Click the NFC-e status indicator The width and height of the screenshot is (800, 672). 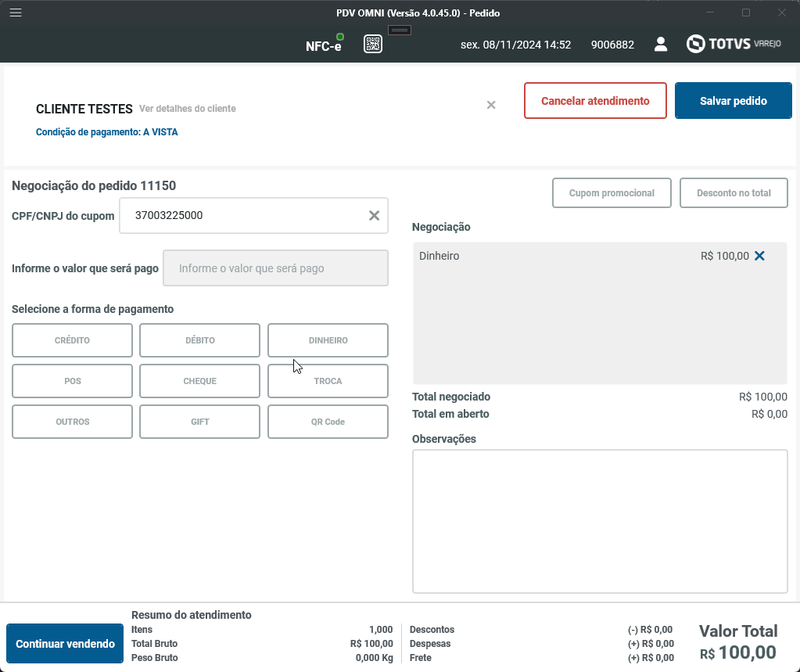pyautogui.click(x=325, y=44)
